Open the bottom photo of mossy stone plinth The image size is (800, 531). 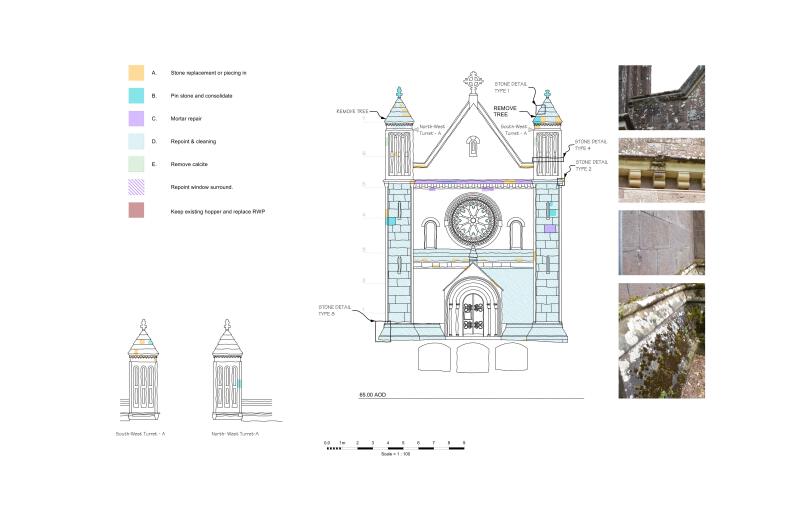coord(662,341)
